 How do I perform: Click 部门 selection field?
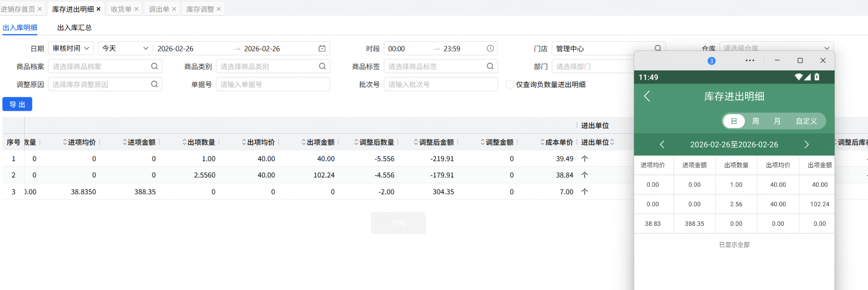[593, 66]
